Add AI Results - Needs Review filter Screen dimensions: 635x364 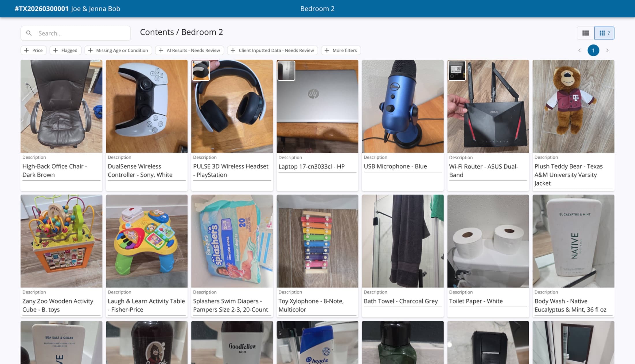point(190,50)
